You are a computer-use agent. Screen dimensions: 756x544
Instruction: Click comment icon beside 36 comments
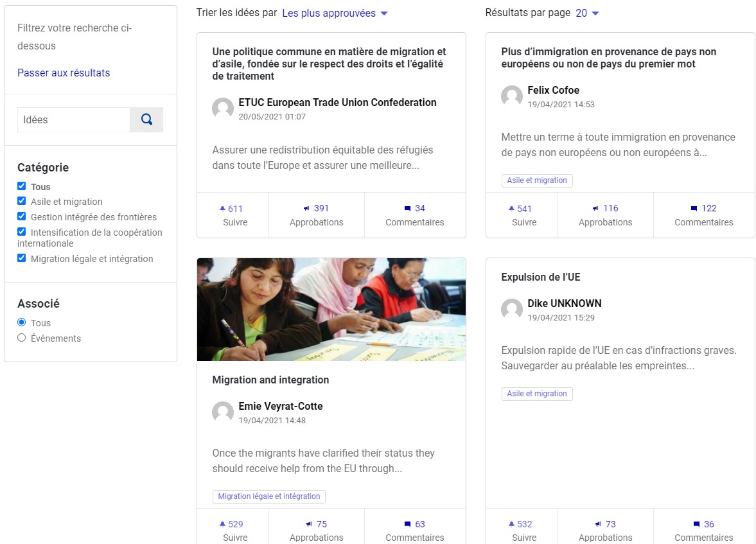tap(696, 523)
